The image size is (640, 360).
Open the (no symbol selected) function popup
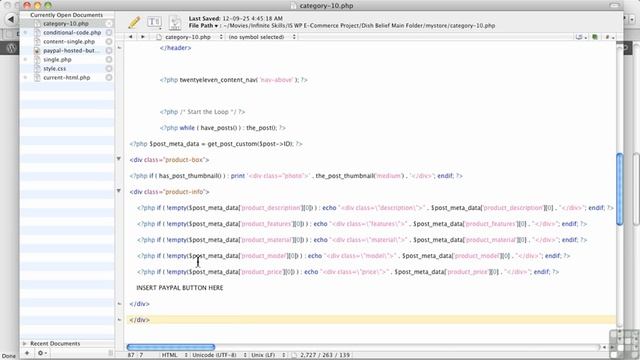coord(262,37)
